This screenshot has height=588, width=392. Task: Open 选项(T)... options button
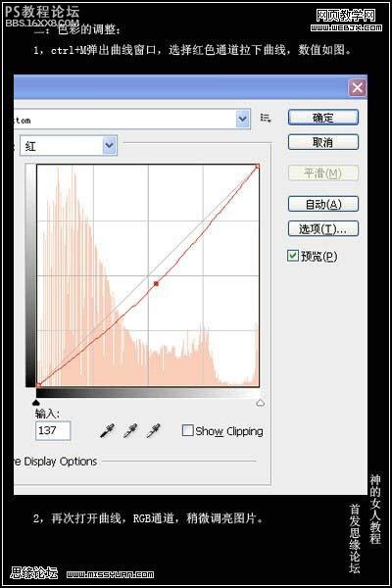tap(323, 228)
